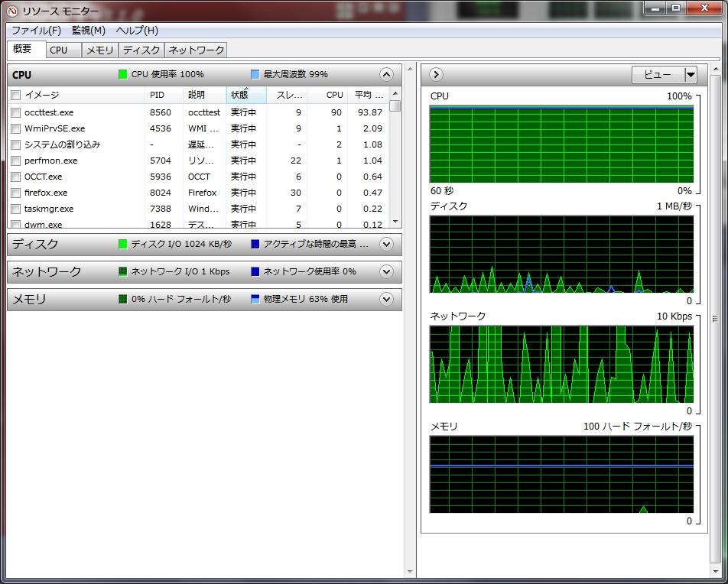Switch to the メモリ tab

[x=100, y=50]
